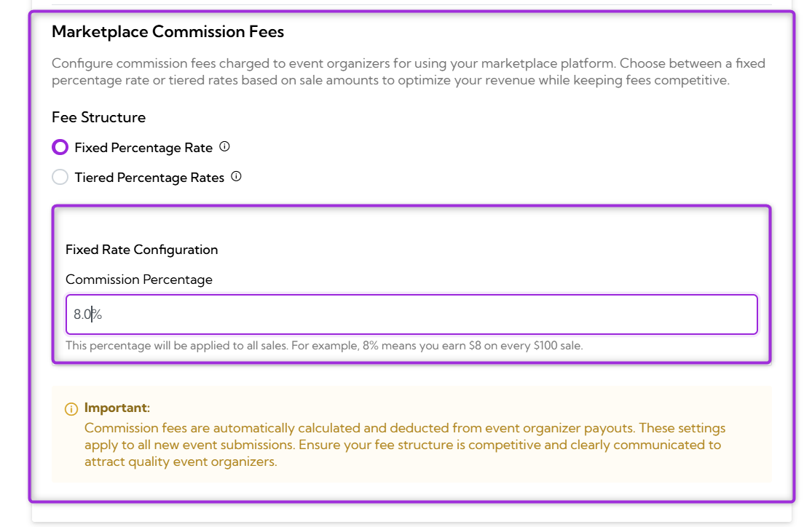Enable the Tiered Percentage Rates radio button

click(60, 176)
